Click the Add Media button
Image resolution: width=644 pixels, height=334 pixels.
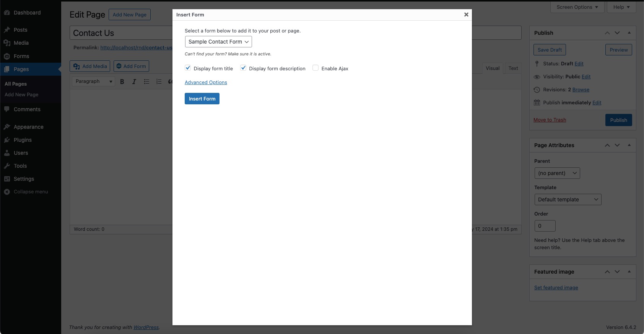(90, 66)
